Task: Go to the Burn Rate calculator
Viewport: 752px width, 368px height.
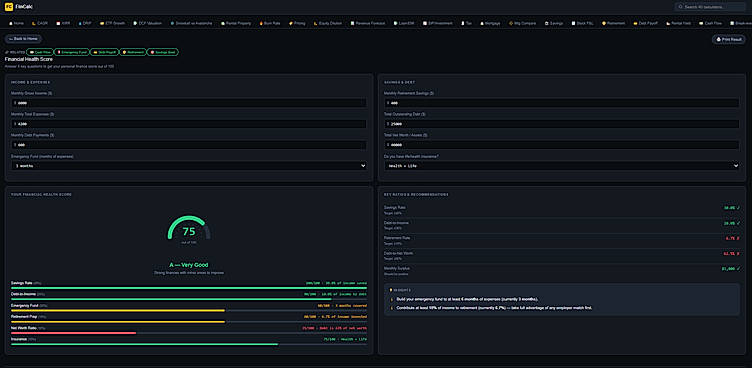Action: tap(269, 23)
